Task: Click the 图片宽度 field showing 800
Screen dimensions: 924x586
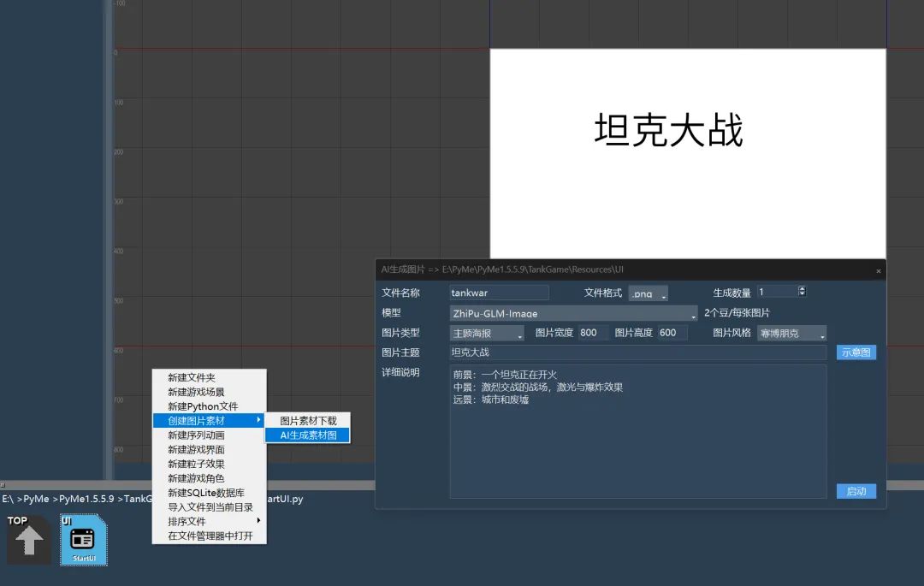Action: [593, 333]
